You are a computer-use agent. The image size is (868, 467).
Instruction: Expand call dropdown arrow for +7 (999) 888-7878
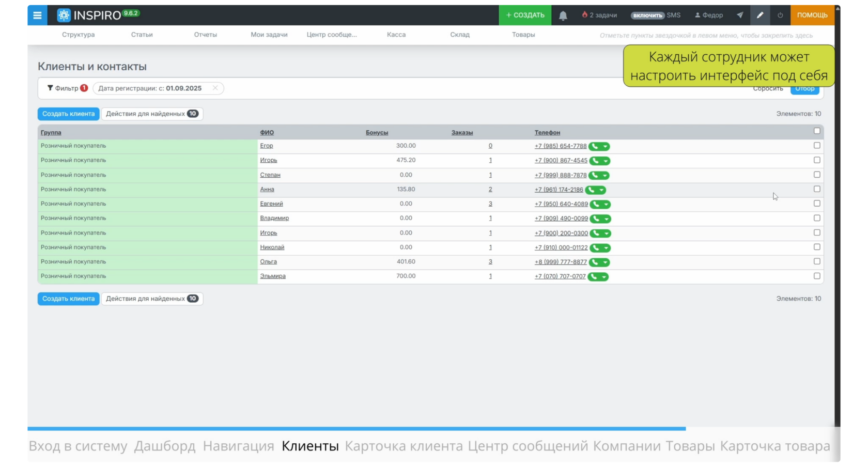[x=605, y=176]
